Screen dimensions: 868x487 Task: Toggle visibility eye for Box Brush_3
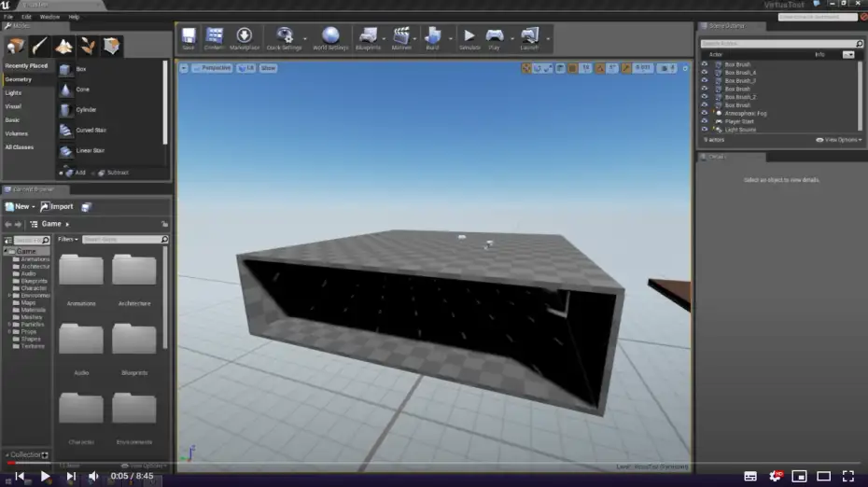[x=704, y=81]
